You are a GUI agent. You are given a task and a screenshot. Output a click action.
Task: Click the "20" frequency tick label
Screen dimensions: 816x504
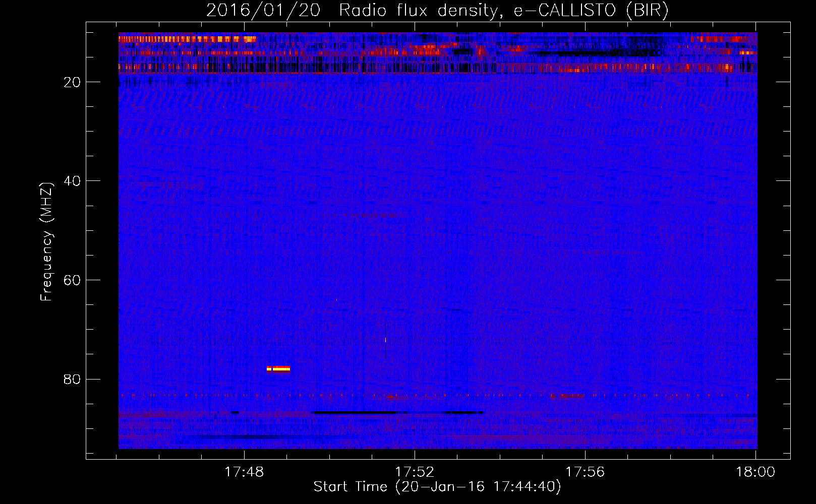[72, 82]
